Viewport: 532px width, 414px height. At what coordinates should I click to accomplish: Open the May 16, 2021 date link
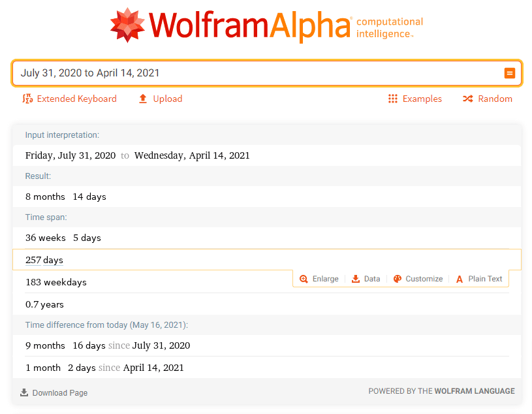[160, 325]
